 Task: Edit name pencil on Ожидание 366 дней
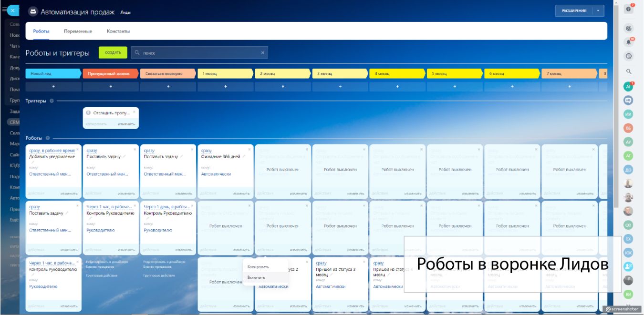[x=244, y=156]
